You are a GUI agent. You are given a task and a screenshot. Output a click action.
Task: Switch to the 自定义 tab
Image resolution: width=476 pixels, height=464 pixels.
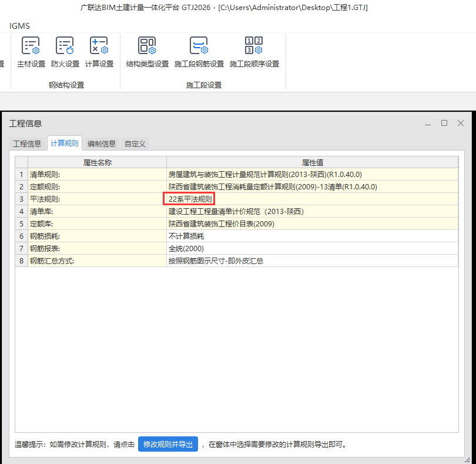click(135, 143)
